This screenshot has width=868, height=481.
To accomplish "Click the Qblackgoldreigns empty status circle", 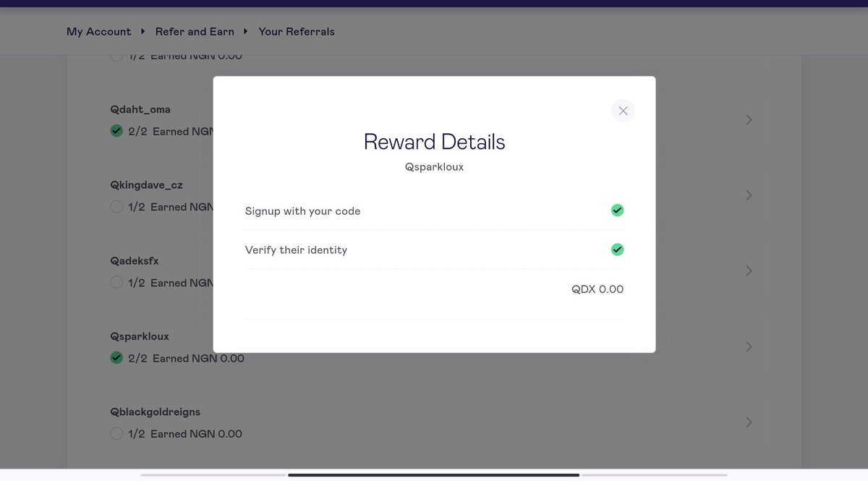I will click(116, 433).
